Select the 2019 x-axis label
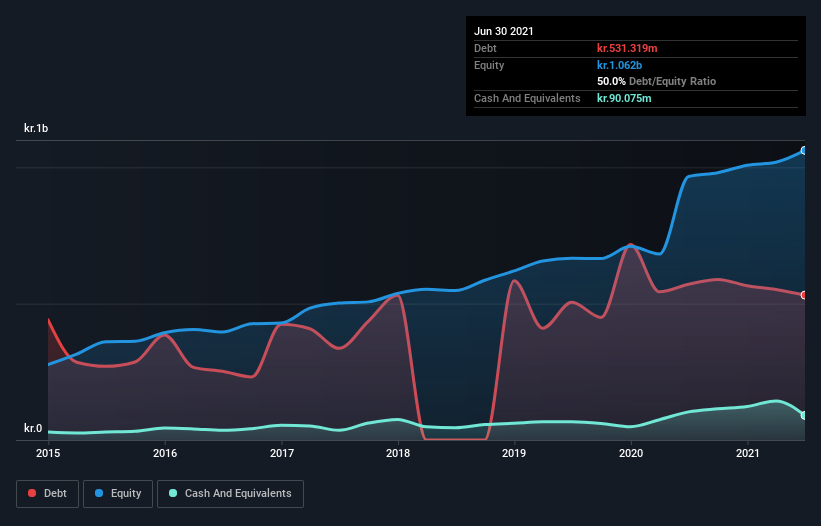 pyautogui.click(x=514, y=453)
